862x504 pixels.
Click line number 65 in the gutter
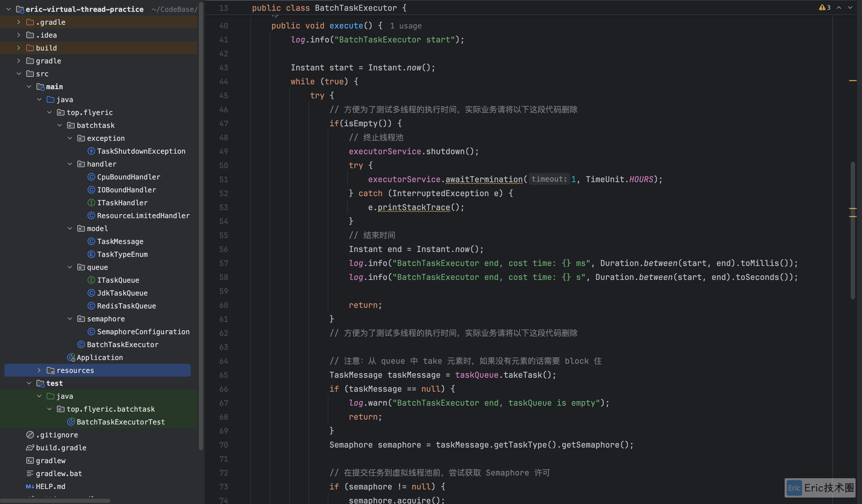(223, 375)
